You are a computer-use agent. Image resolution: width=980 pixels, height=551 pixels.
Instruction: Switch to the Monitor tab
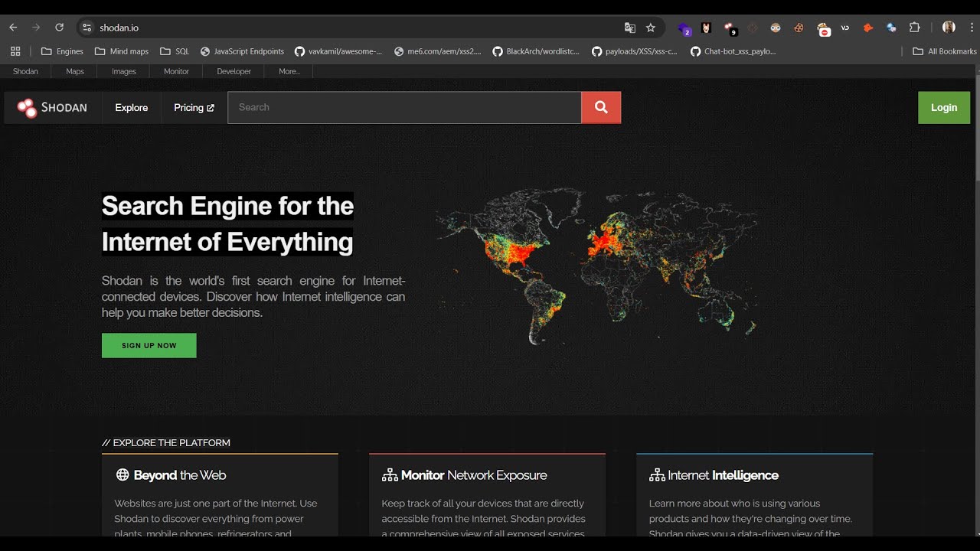click(x=176, y=71)
